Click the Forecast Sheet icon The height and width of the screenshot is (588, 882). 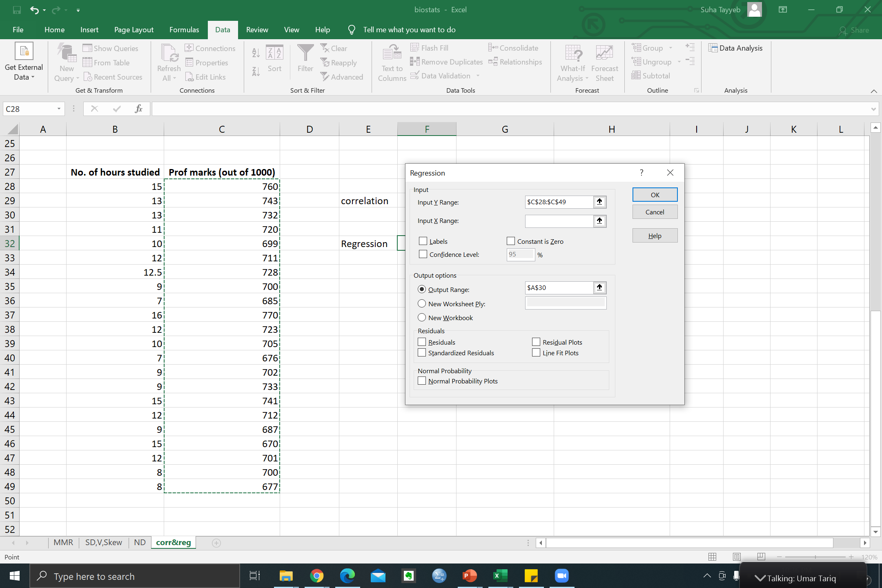[x=604, y=53]
